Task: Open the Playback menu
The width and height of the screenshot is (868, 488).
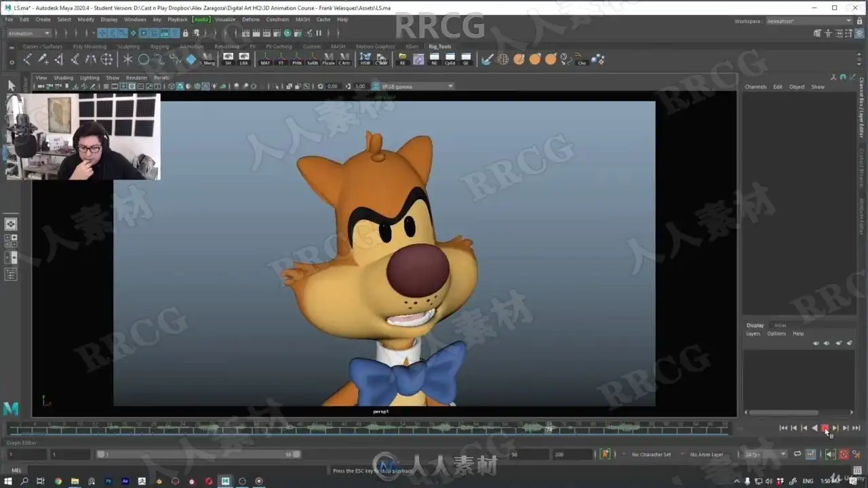Action: [x=177, y=20]
